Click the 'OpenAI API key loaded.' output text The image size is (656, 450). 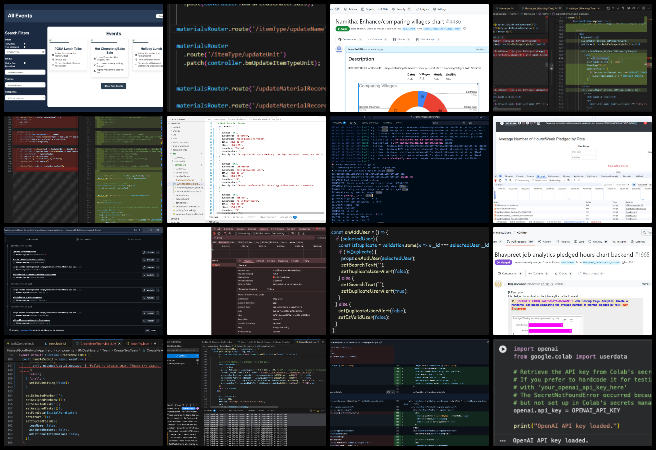550,440
